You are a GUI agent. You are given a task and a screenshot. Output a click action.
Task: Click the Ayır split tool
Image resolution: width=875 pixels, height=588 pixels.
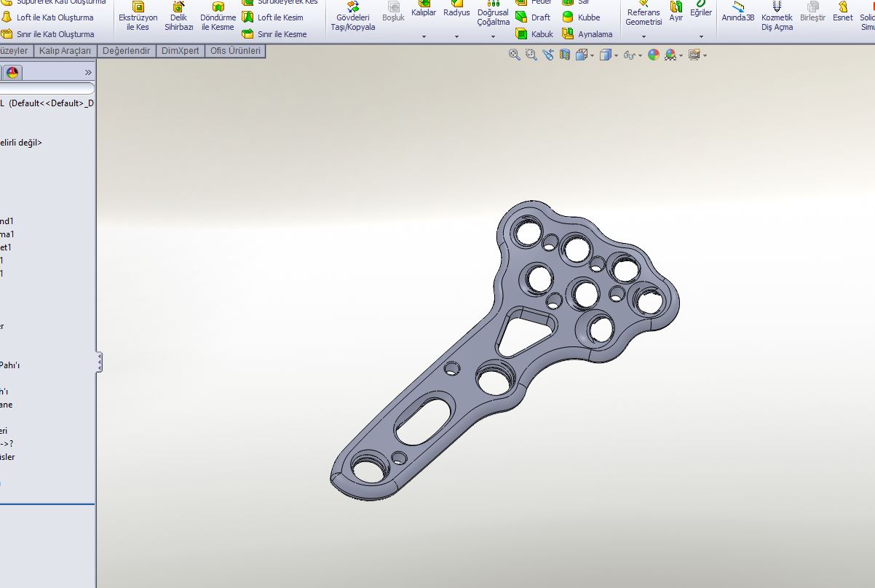676,12
